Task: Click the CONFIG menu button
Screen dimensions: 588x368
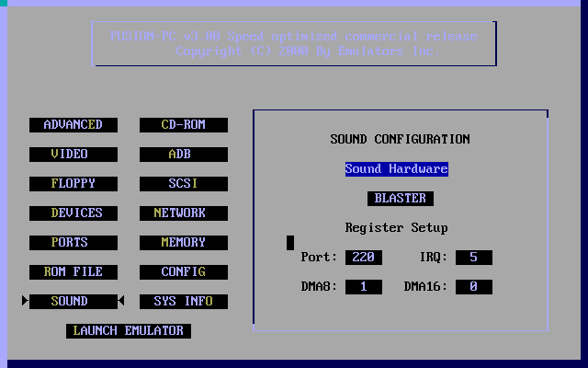Action: tap(184, 272)
